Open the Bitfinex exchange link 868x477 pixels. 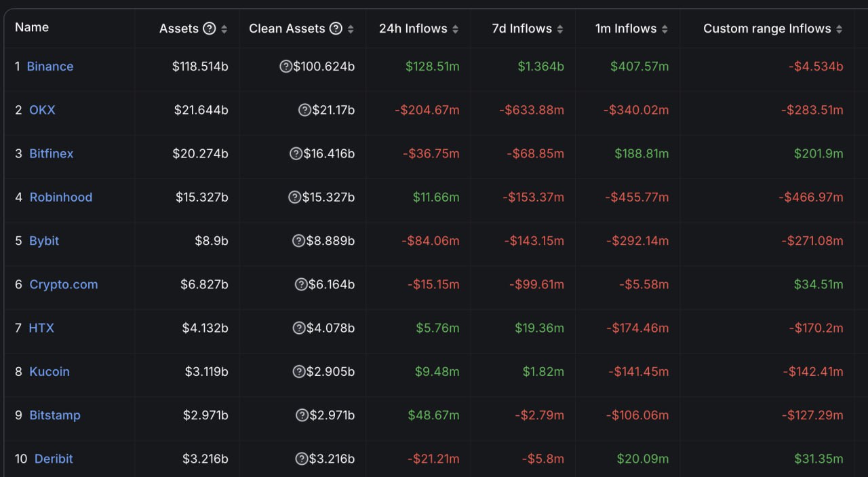click(x=52, y=153)
